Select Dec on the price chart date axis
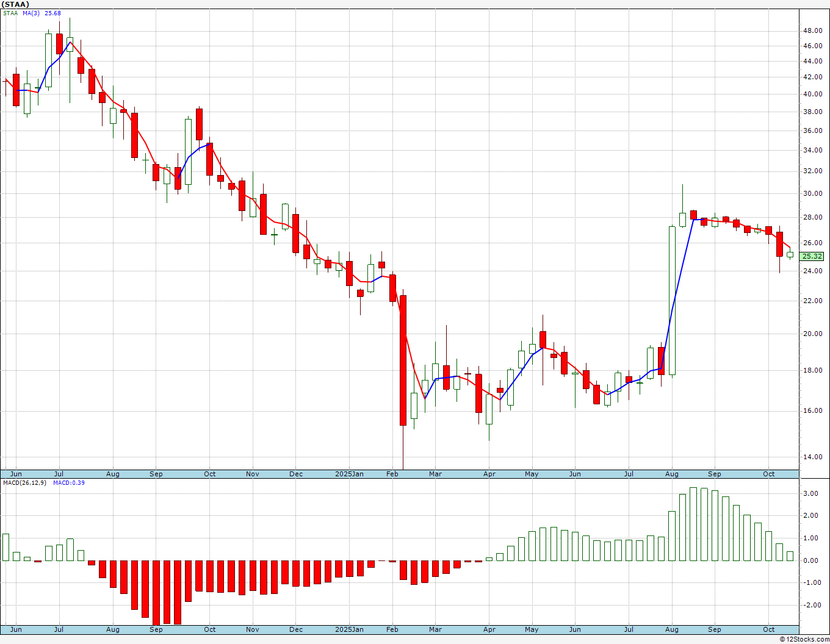Image resolution: width=830 pixels, height=644 pixels. click(296, 474)
